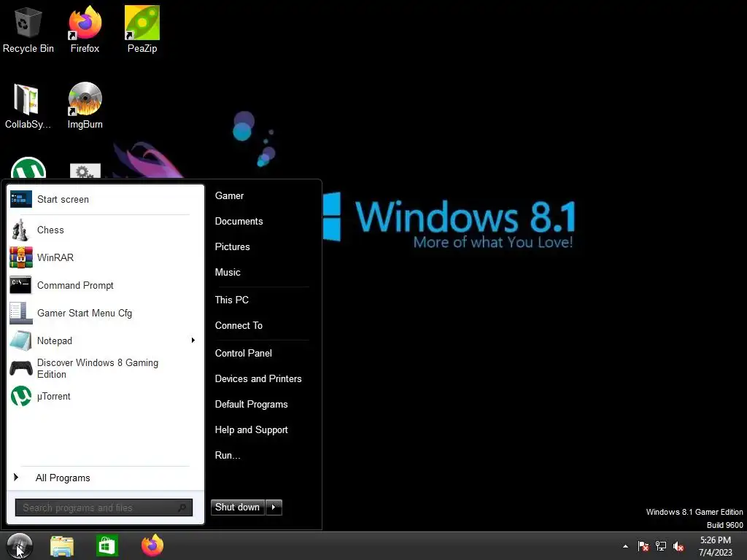747x560 pixels.
Task: Select Chess label in Start menu
Action: coord(50,230)
